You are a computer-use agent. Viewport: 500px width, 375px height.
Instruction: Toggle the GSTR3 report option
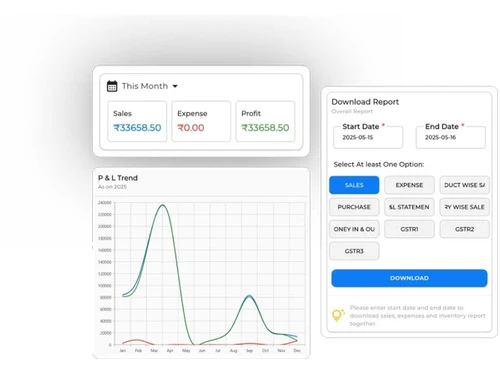coord(354,251)
